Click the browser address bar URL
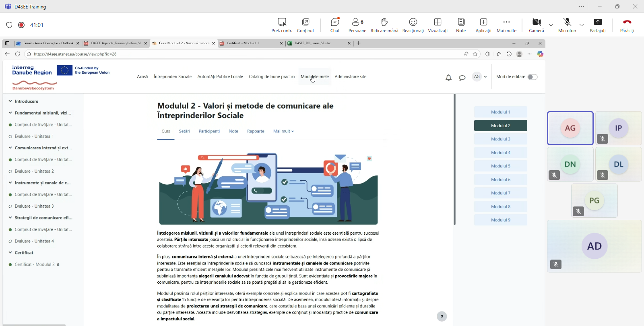The width and height of the screenshot is (644, 326). click(x=75, y=54)
